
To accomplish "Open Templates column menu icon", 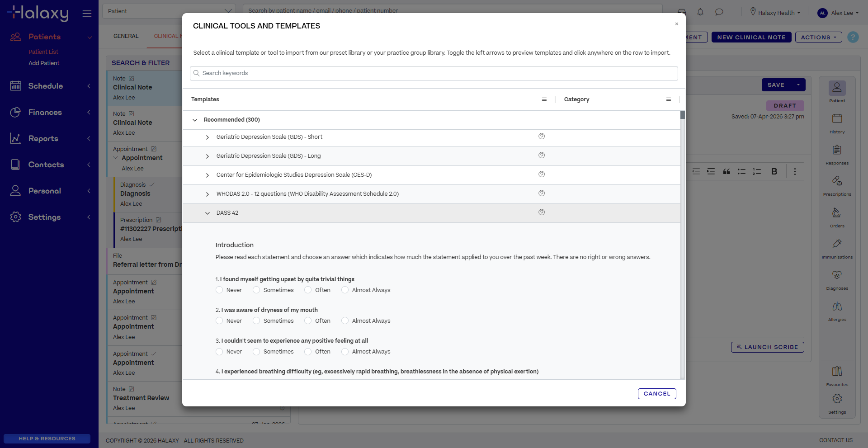I will point(544,99).
